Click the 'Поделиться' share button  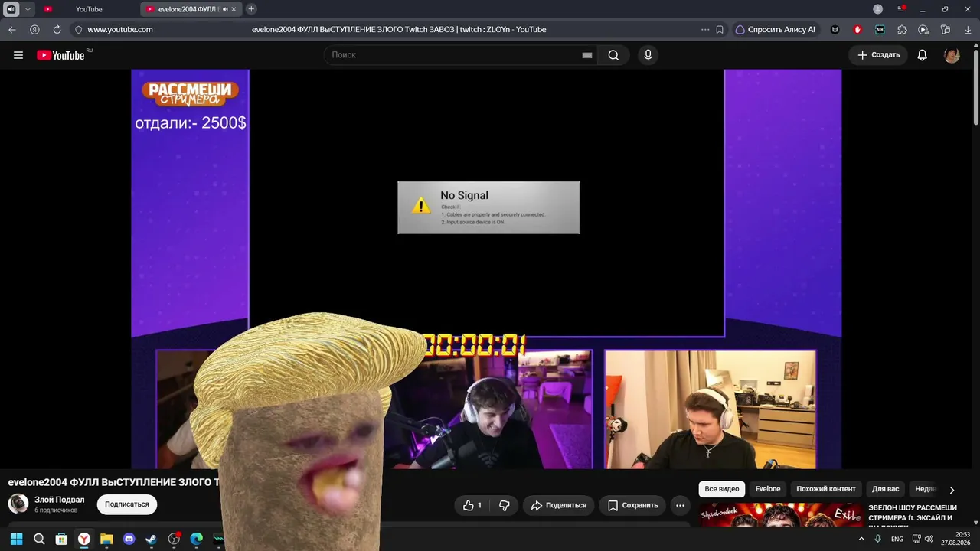coord(559,505)
